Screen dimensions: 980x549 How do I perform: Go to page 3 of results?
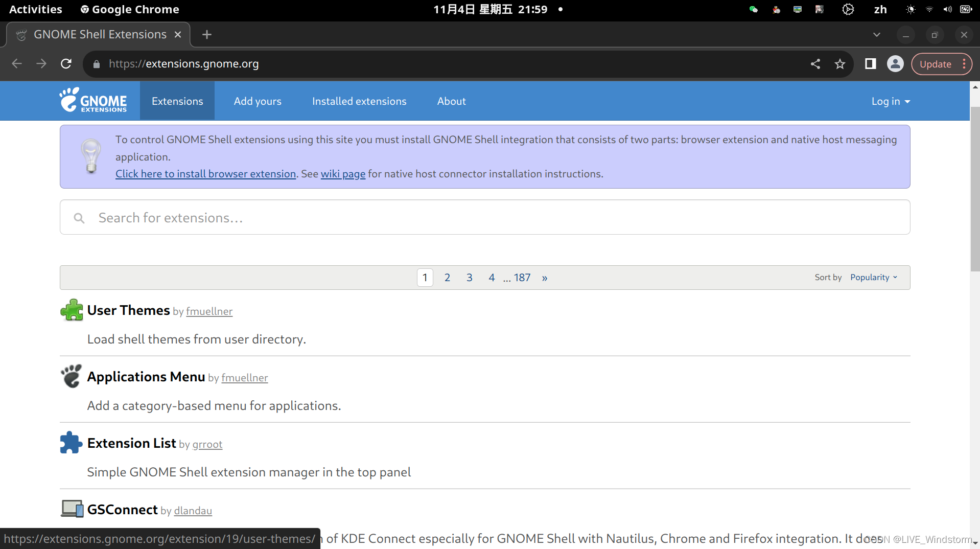pos(469,278)
